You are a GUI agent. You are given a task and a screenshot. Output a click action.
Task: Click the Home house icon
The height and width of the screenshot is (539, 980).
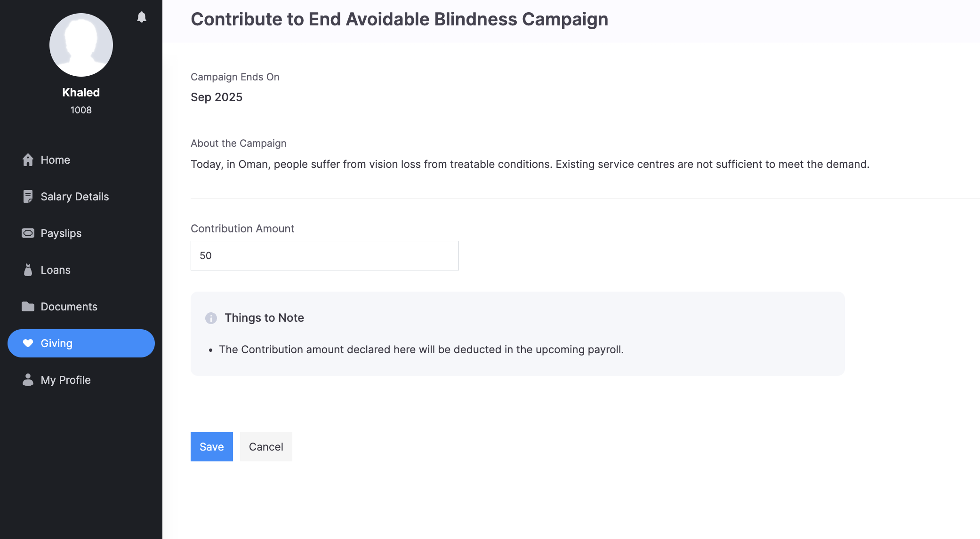[28, 160]
